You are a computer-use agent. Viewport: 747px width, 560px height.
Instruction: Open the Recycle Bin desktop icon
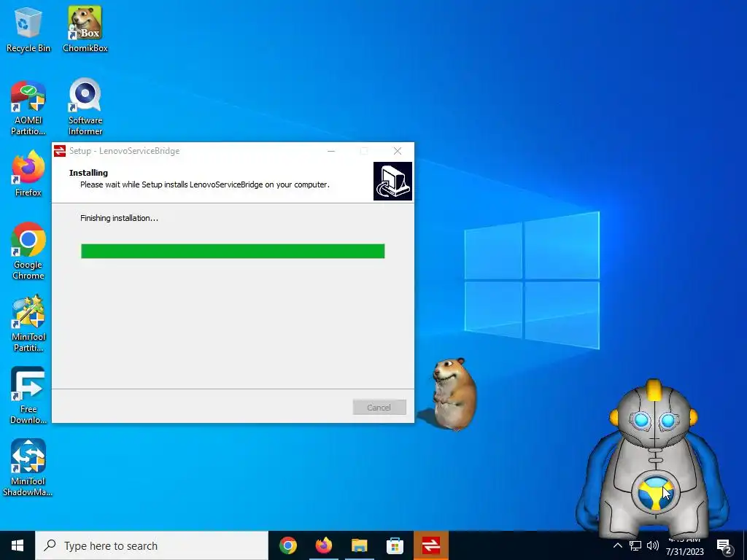coord(28,29)
